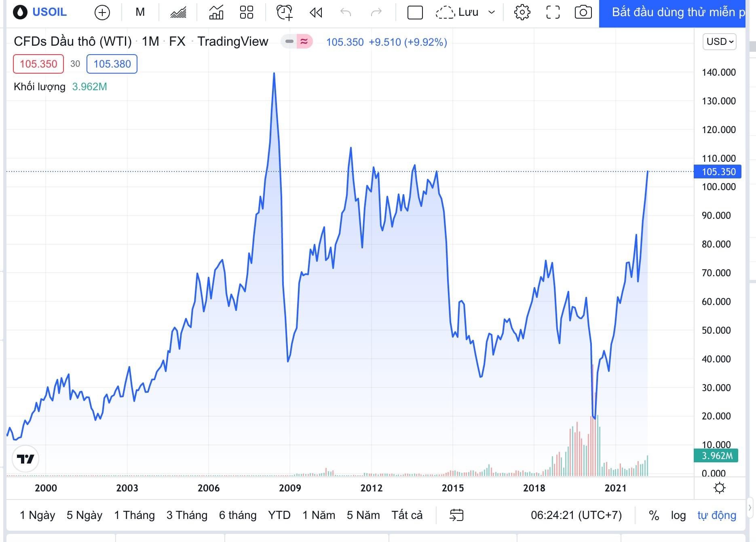Click the 3.962M volume axis label
Viewport: 756px width, 542px height.
click(x=716, y=456)
